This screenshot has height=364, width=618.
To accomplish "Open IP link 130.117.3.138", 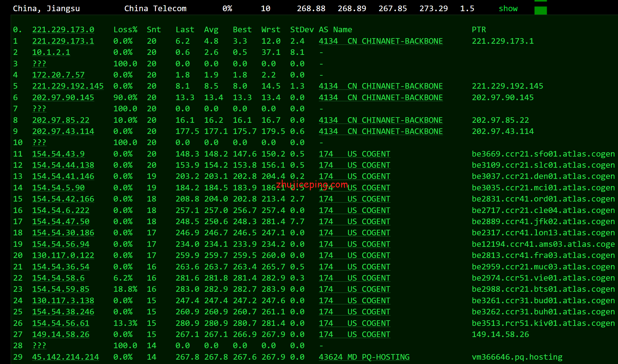I will 63,300.
